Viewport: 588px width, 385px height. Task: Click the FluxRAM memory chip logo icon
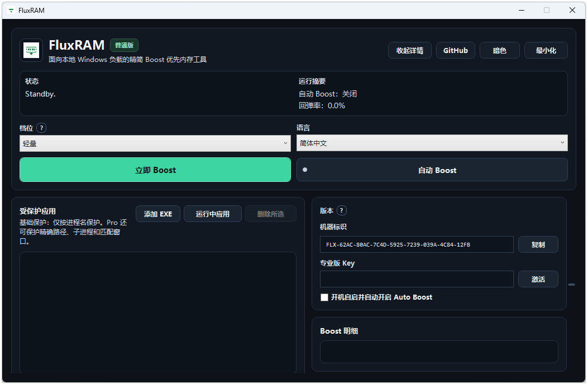pos(31,50)
